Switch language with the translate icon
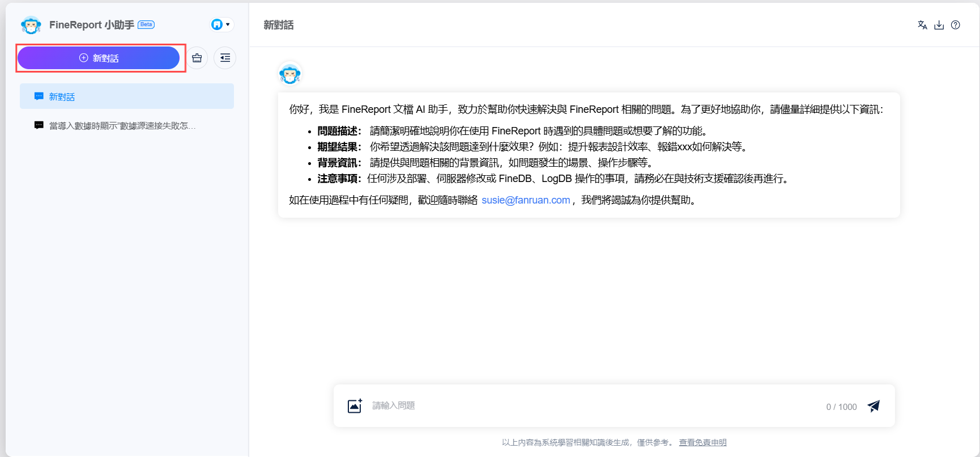Screen dimensions: 980x457 pyautogui.click(x=922, y=25)
